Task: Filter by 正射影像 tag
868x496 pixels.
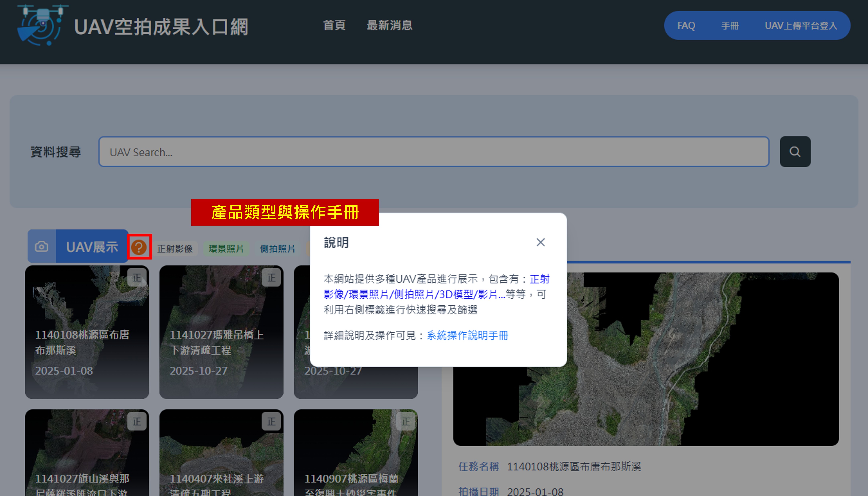Action: pos(175,249)
